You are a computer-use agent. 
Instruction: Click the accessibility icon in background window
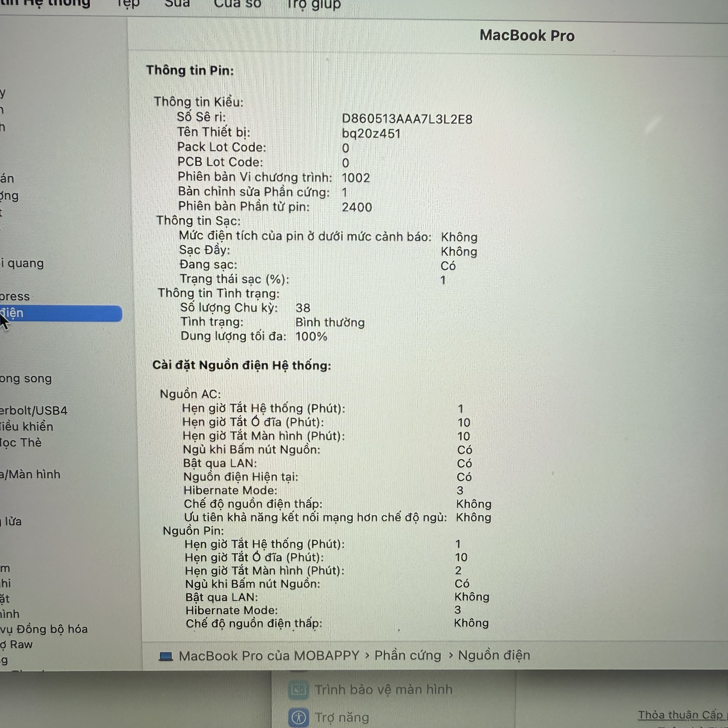point(299,717)
